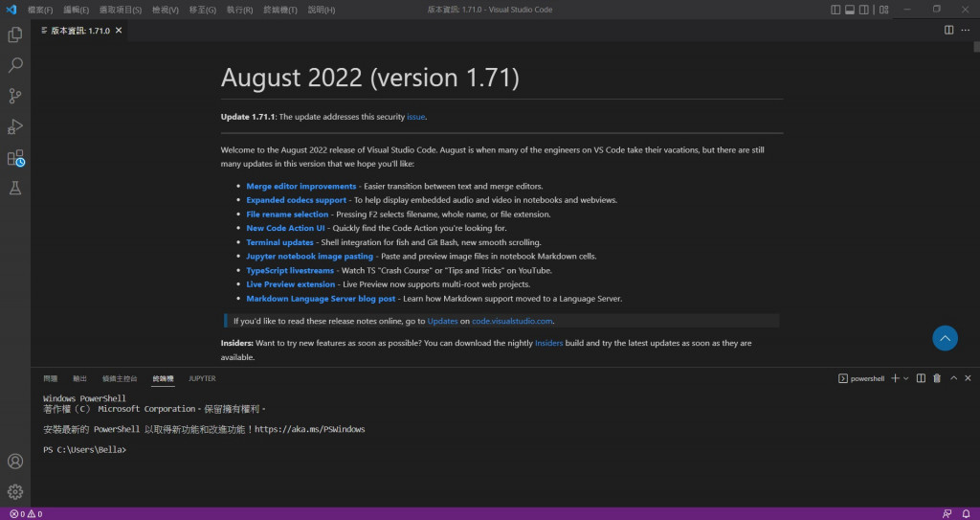Image resolution: width=980 pixels, height=520 pixels.
Task: Click the https://aka.ms/PSWindows terminal URL
Action: click(310, 429)
